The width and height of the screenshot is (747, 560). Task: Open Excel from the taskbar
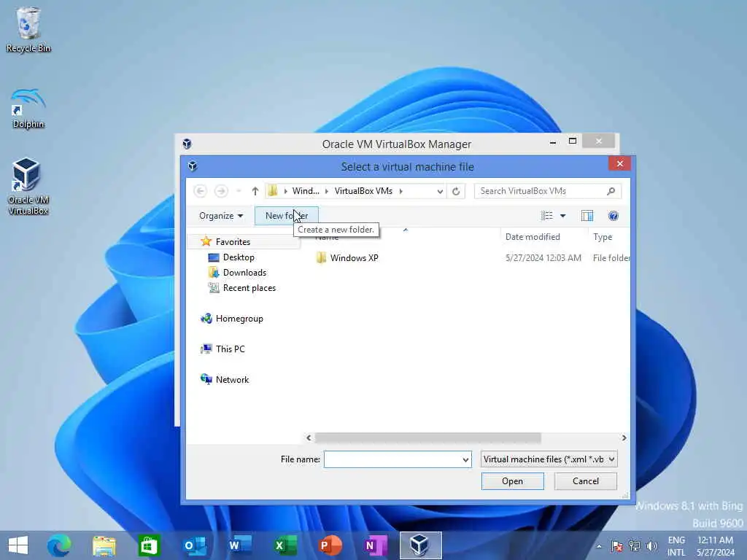pos(285,545)
